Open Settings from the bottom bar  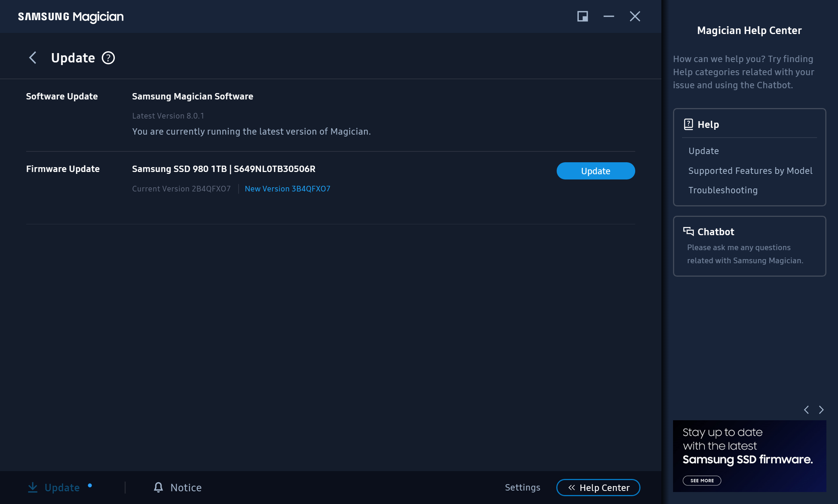point(522,488)
